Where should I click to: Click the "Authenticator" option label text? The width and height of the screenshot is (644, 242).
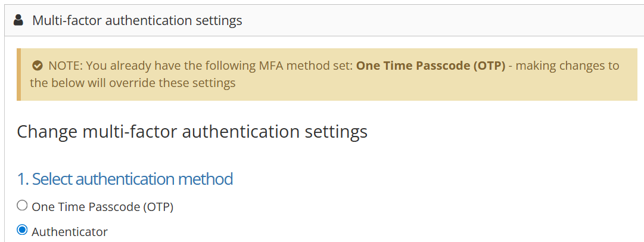70,232
